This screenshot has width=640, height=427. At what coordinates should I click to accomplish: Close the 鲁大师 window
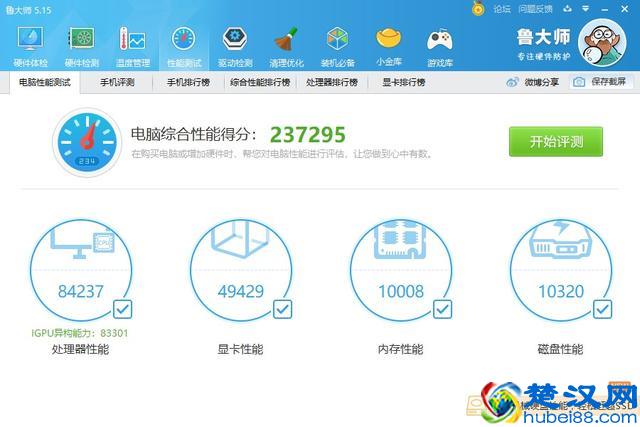point(625,9)
